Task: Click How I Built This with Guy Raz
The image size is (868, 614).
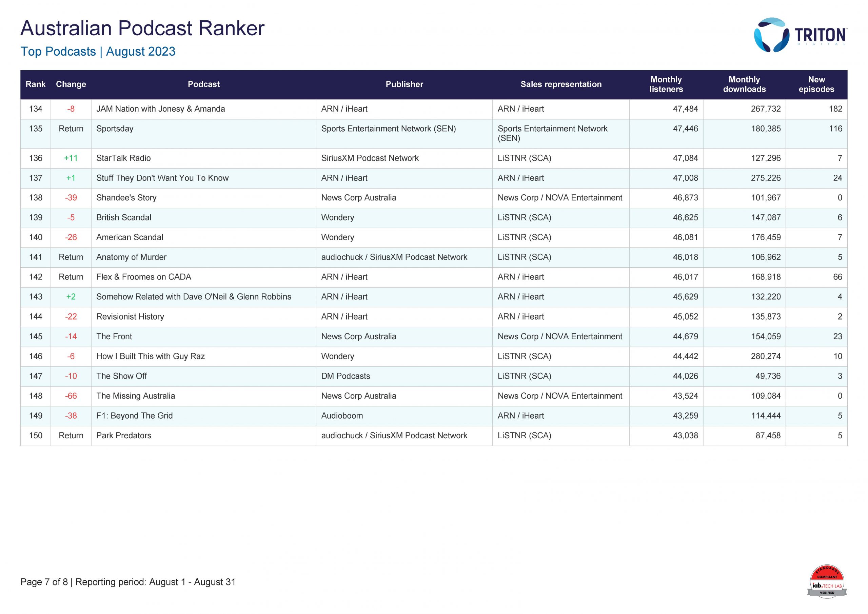Action: click(151, 356)
